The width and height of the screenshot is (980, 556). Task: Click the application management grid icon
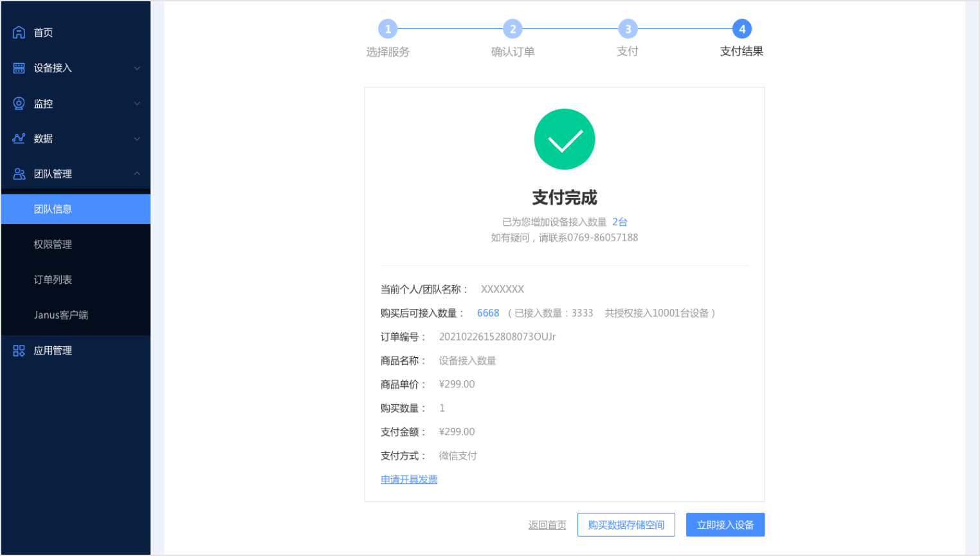19,351
